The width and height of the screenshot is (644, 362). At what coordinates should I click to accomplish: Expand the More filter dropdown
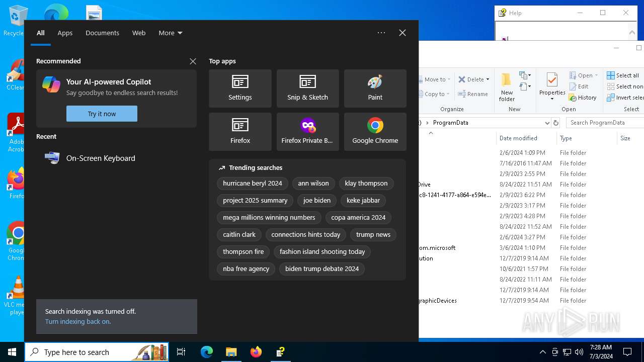[171, 33]
